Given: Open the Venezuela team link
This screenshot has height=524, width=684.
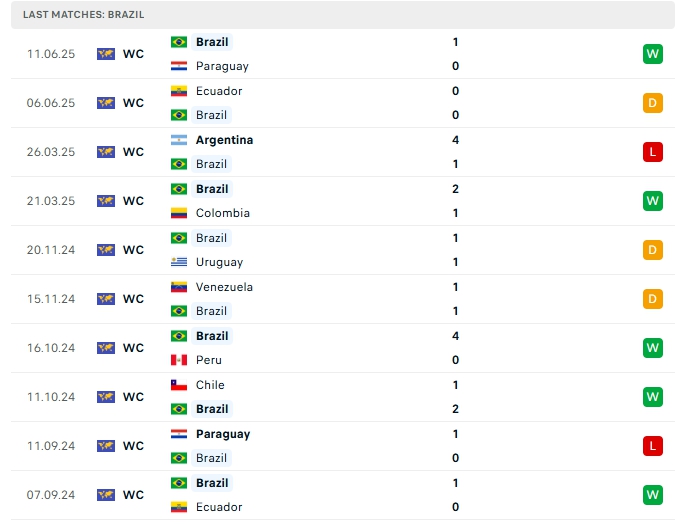Looking at the screenshot, I should pyautogui.click(x=224, y=287).
